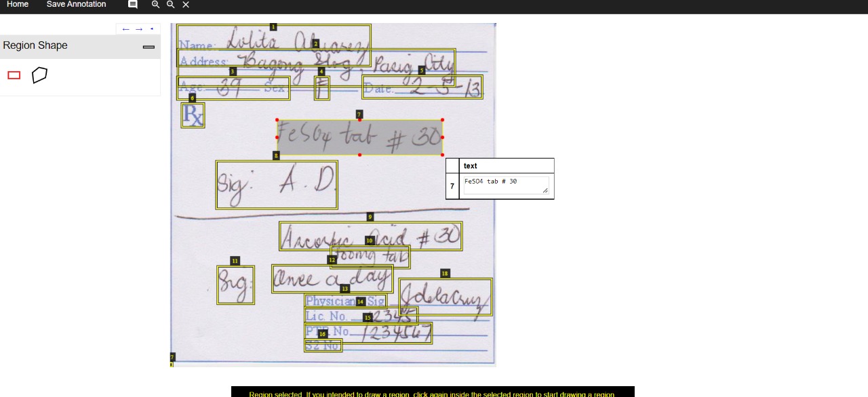Click Save Annotation in the top bar
The image size is (868, 397).
pos(76,5)
